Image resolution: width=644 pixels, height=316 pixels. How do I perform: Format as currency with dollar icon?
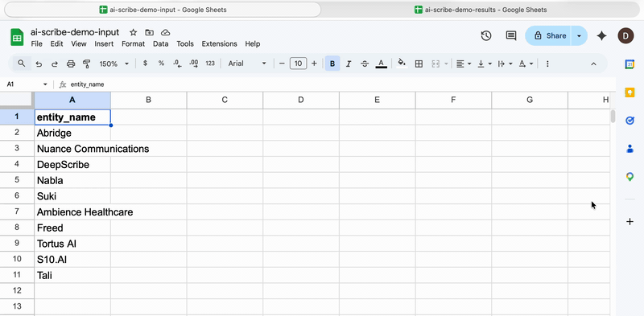145,64
